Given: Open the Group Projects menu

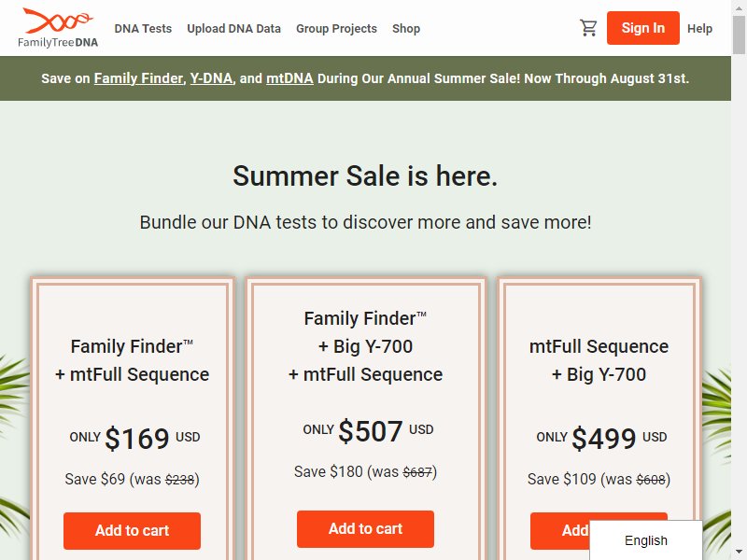Looking at the screenshot, I should (336, 29).
